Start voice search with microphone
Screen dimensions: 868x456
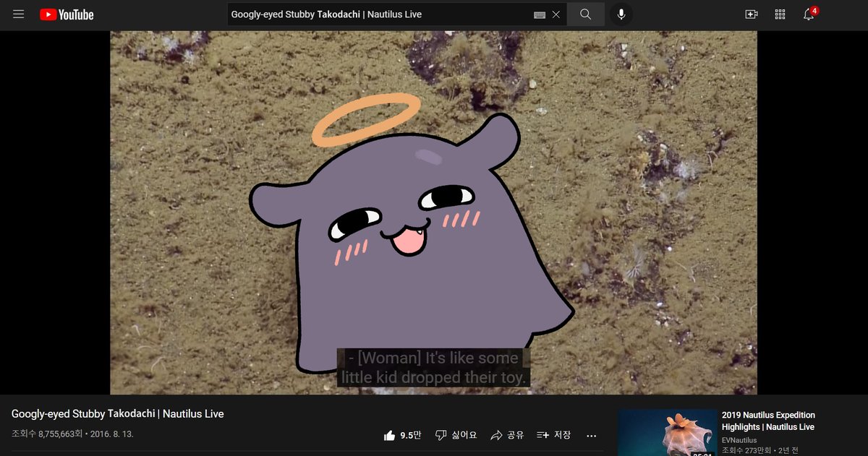(x=621, y=14)
